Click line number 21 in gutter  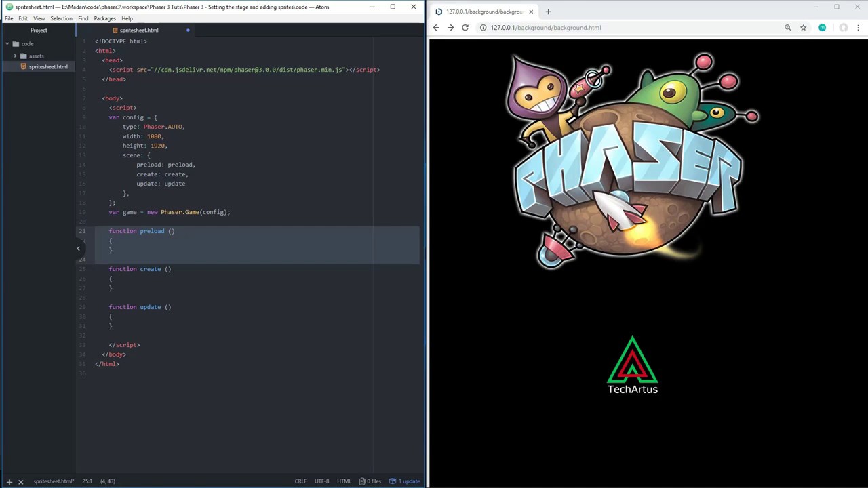[83, 231]
